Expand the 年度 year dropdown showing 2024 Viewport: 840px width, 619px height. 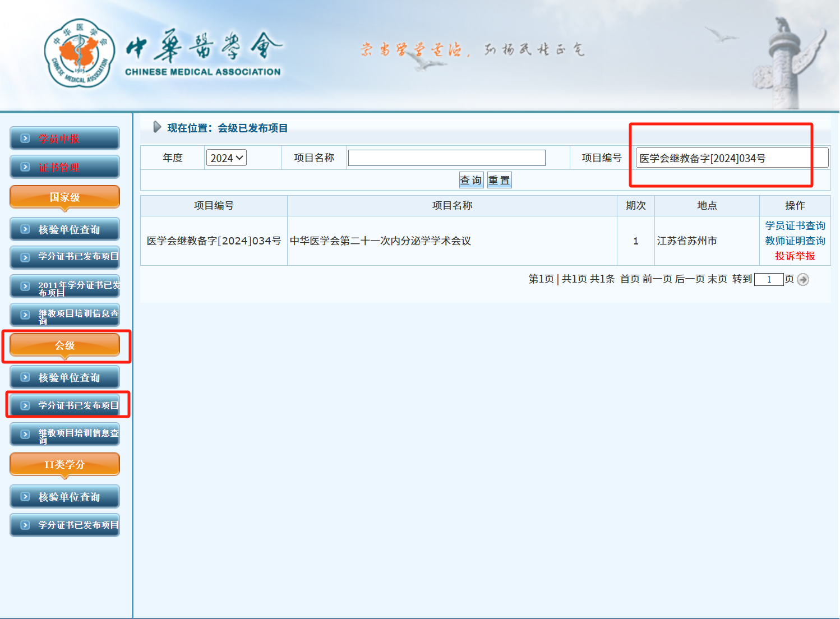227,158
